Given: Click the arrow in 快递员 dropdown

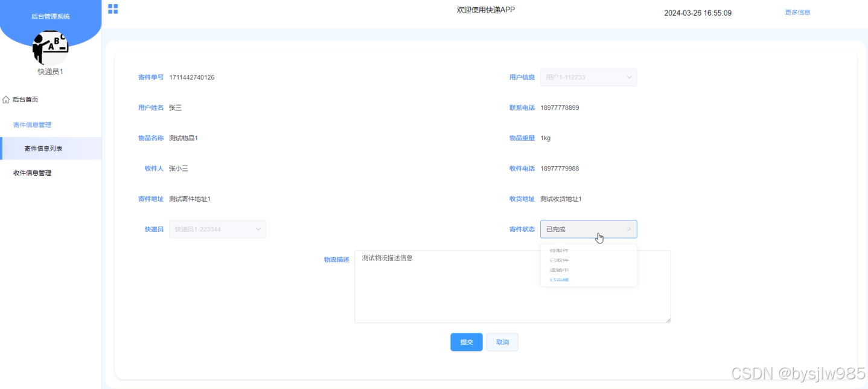Looking at the screenshot, I should 258,229.
